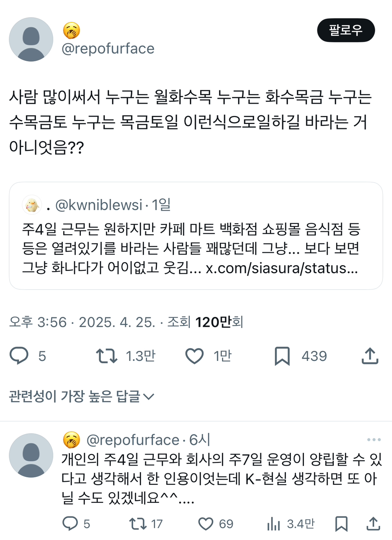Bookmark the main post
Viewport: 392px width, 540px height.
tap(282, 356)
